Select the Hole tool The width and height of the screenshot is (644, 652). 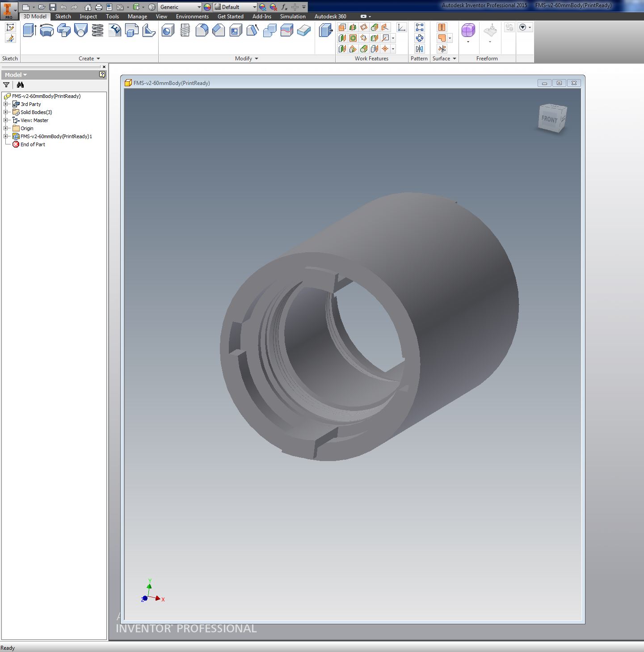[168, 30]
